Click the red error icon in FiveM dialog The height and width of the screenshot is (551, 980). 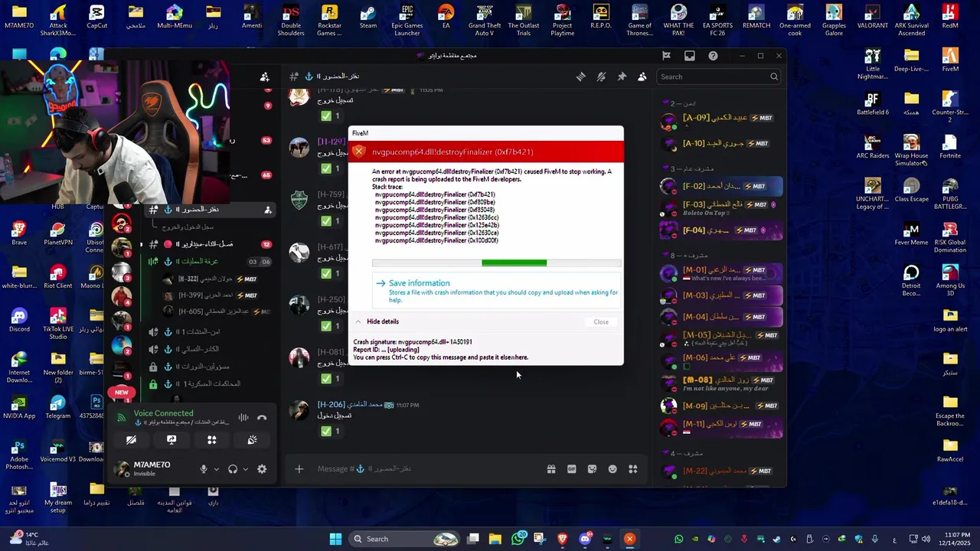click(359, 152)
